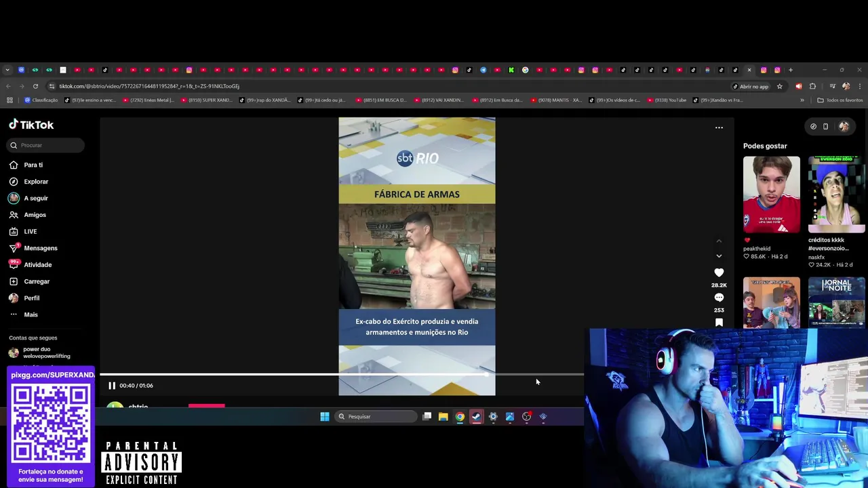The image size is (868, 488).
Task: Open File Explorer from taskbar
Action: (443, 417)
